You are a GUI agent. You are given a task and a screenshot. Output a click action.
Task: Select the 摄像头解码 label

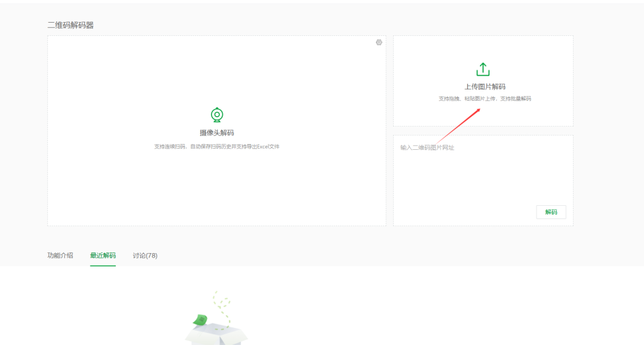[x=217, y=133]
